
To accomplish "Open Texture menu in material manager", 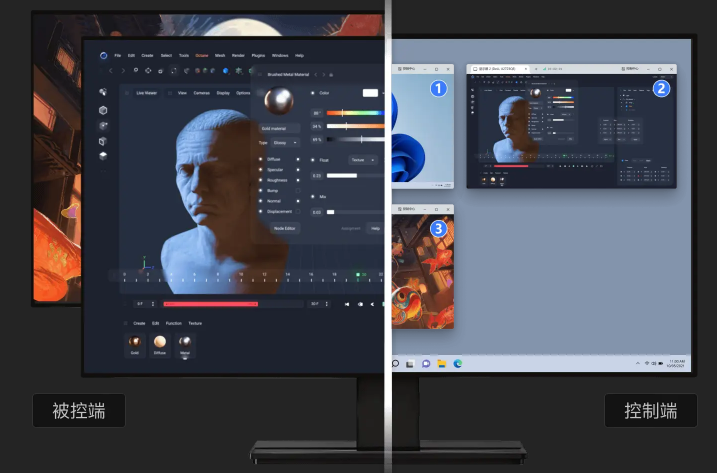I will tap(195, 323).
